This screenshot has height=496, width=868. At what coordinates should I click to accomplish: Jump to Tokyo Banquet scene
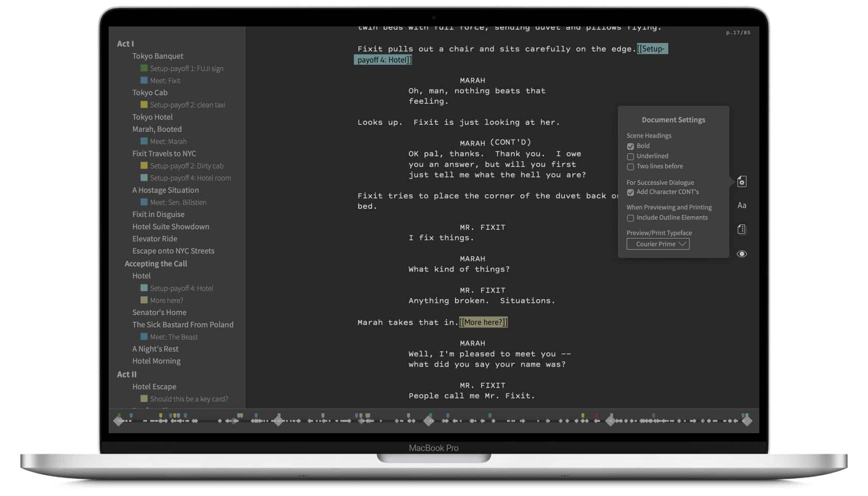(157, 56)
